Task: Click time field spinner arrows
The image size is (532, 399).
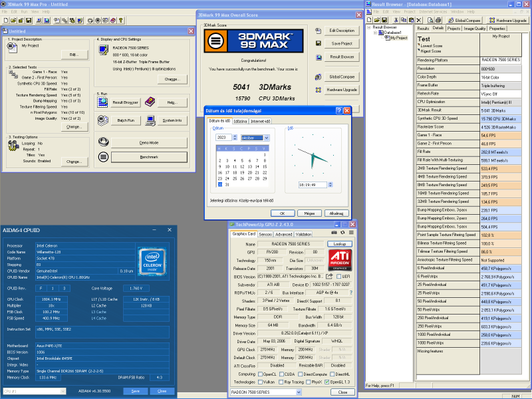Action: pyautogui.click(x=330, y=185)
